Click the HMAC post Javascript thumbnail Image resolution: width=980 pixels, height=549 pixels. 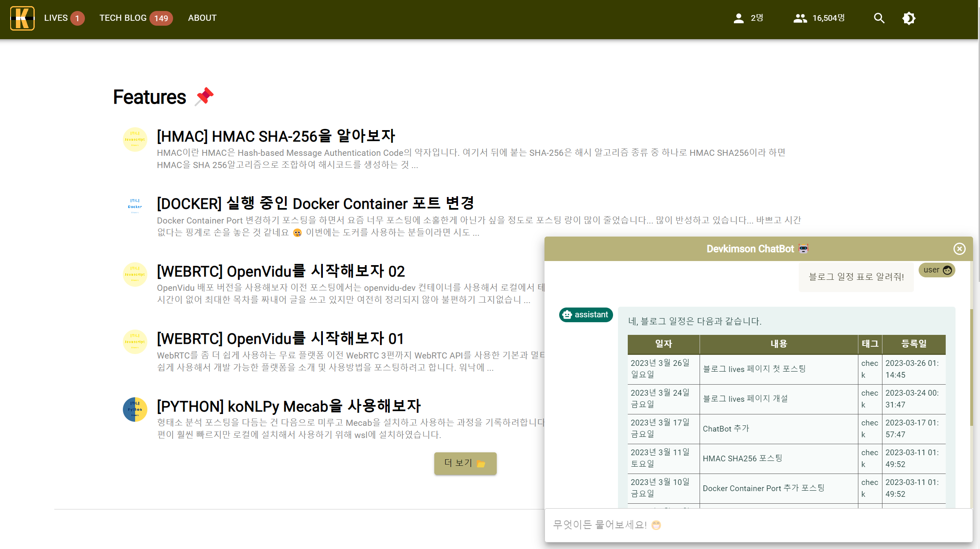135,139
